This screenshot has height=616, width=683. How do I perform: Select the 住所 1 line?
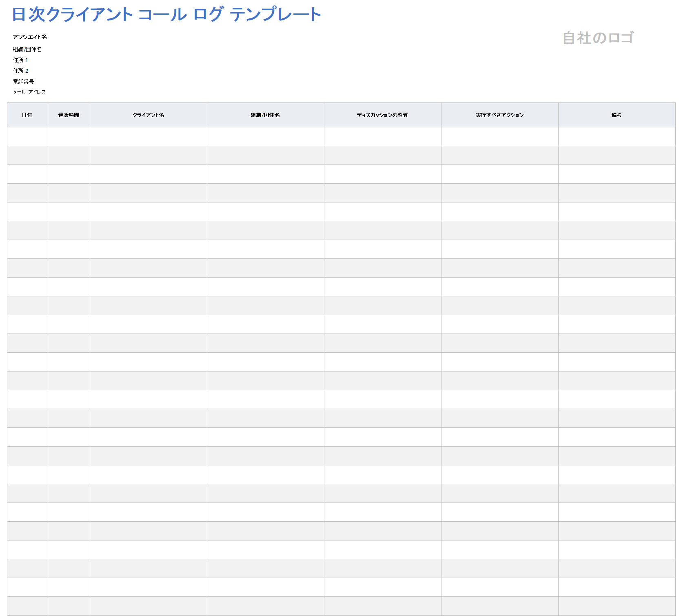(20, 60)
